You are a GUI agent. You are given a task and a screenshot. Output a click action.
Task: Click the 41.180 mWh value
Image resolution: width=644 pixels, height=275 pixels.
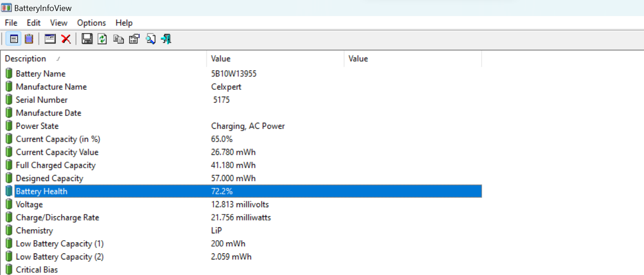(233, 165)
